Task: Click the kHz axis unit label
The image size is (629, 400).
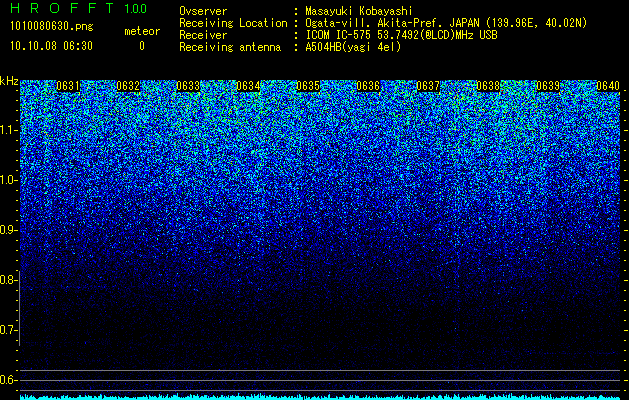Action: (9, 81)
